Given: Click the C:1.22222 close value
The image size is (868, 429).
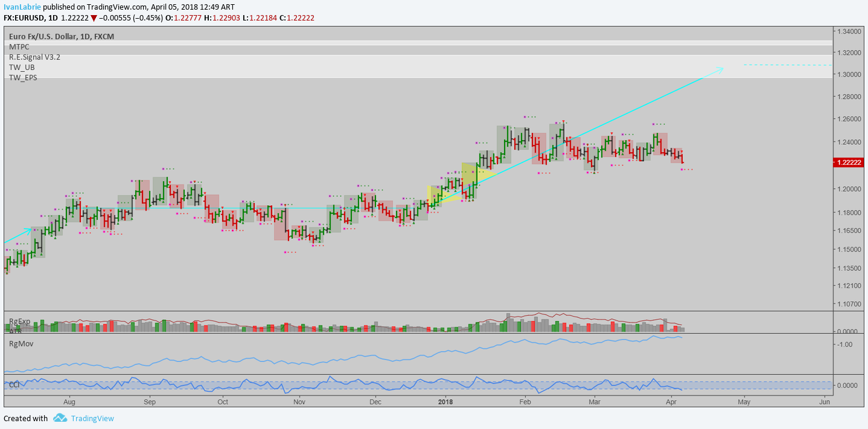Looking at the screenshot, I should coord(296,18).
